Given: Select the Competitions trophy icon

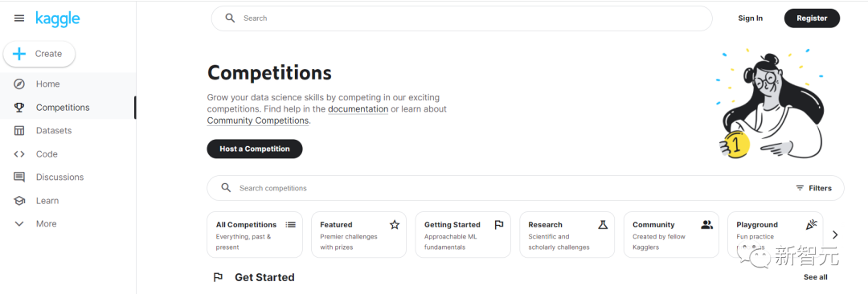Looking at the screenshot, I should click(x=19, y=108).
